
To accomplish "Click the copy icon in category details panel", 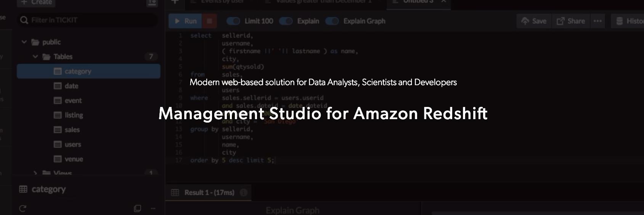I will tap(138, 209).
